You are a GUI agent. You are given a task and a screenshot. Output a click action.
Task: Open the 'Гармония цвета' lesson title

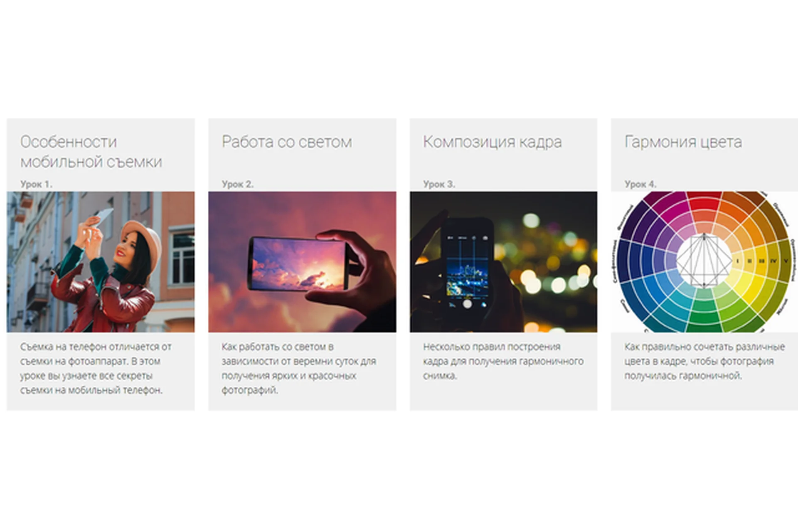[x=683, y=142]
